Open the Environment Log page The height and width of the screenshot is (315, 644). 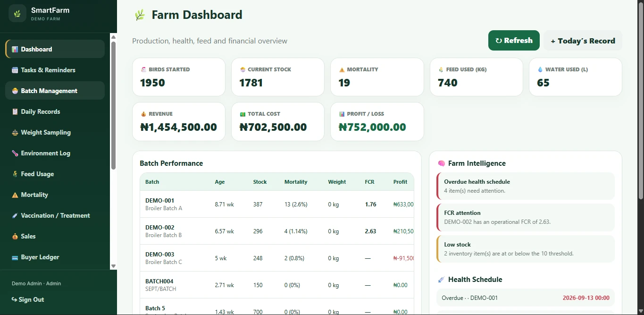[55, 153]
